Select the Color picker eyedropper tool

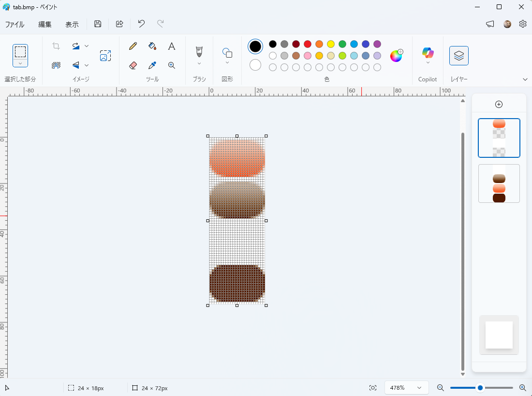click(x=152, y=65)
